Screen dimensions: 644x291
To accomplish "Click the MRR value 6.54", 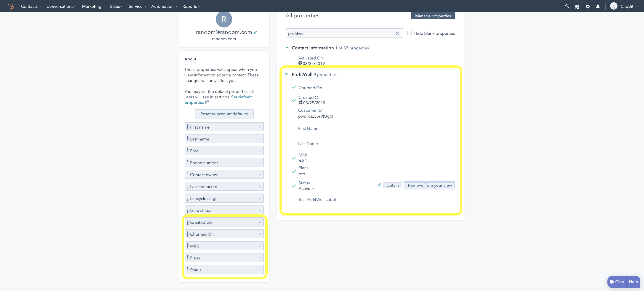I will click(x=303, y=161).
